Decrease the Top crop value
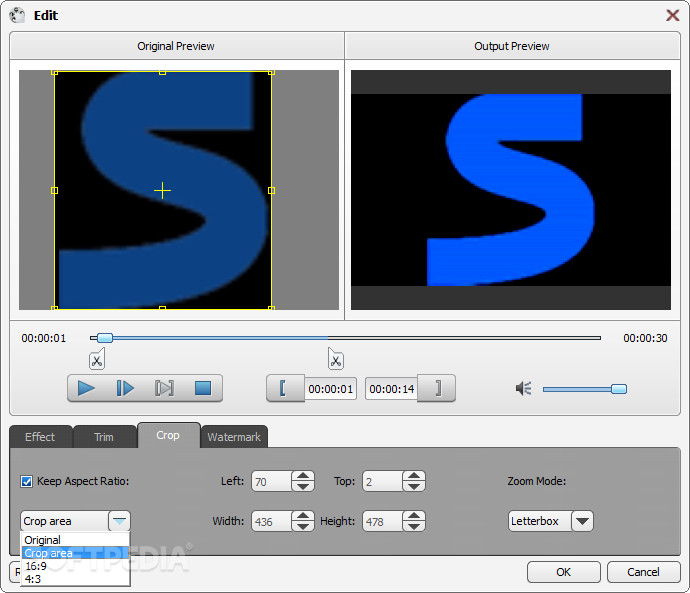 tap(414, 487)
